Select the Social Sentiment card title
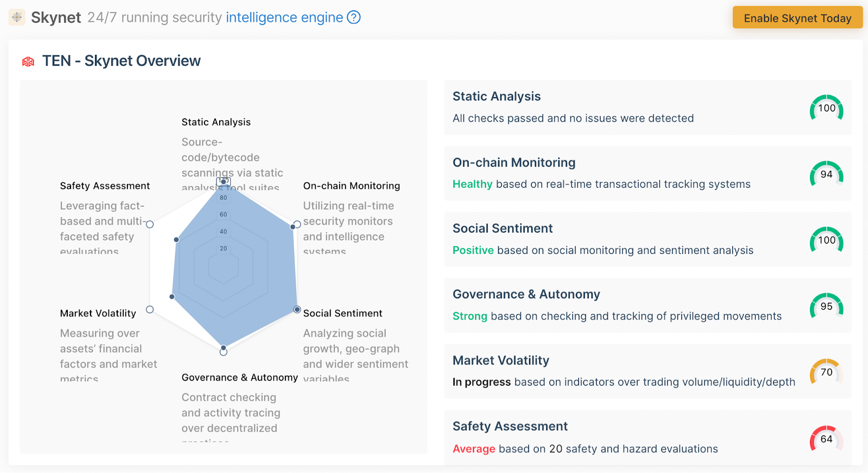This screenshot has width=868, height=473. tap(502, 228)
